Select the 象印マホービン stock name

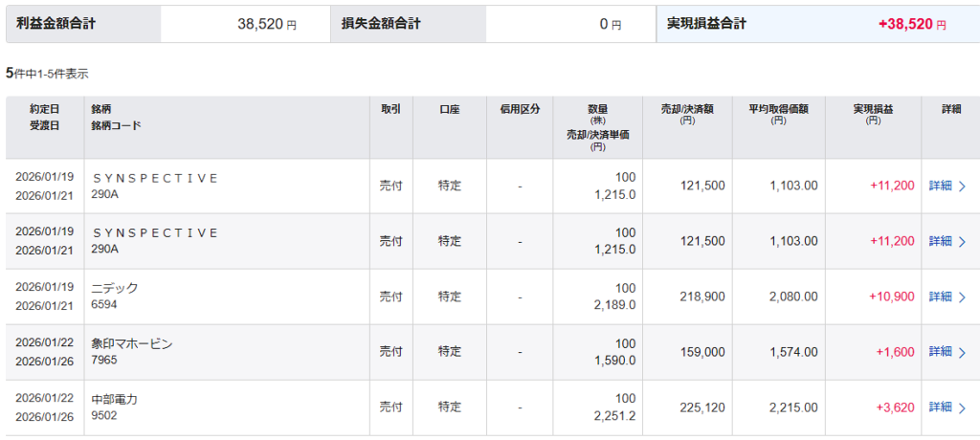(132, 343)
